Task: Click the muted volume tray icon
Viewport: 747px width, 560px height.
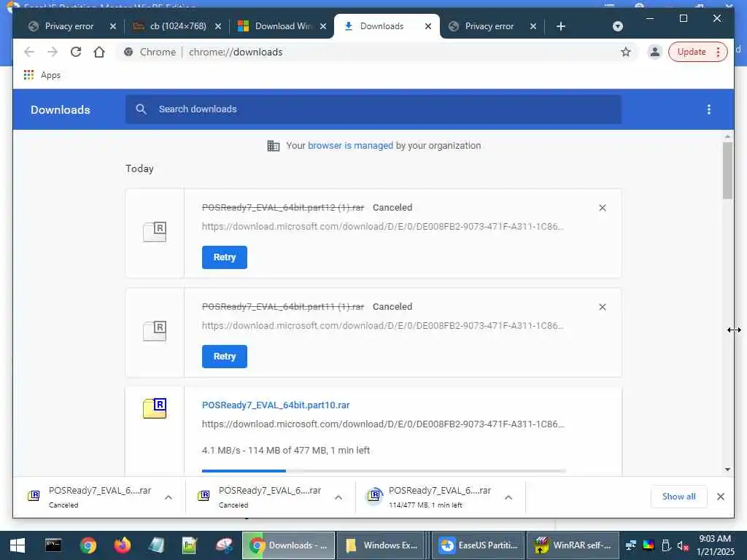Action: pos(683,545)
